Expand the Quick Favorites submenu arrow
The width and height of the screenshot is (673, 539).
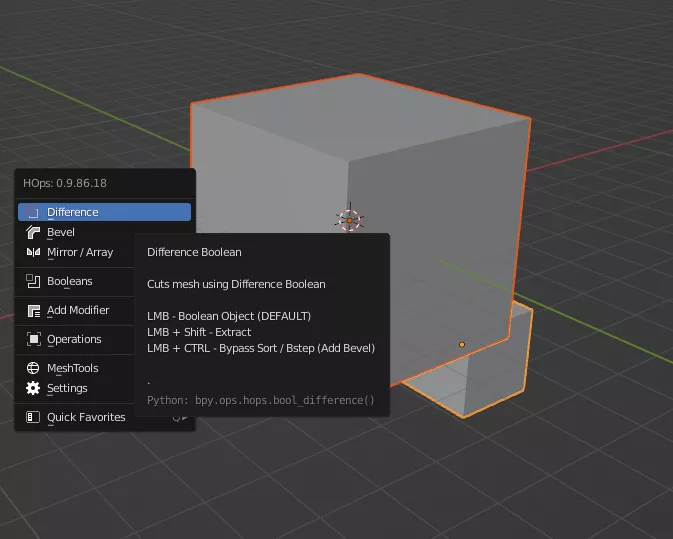coord(183,418)
